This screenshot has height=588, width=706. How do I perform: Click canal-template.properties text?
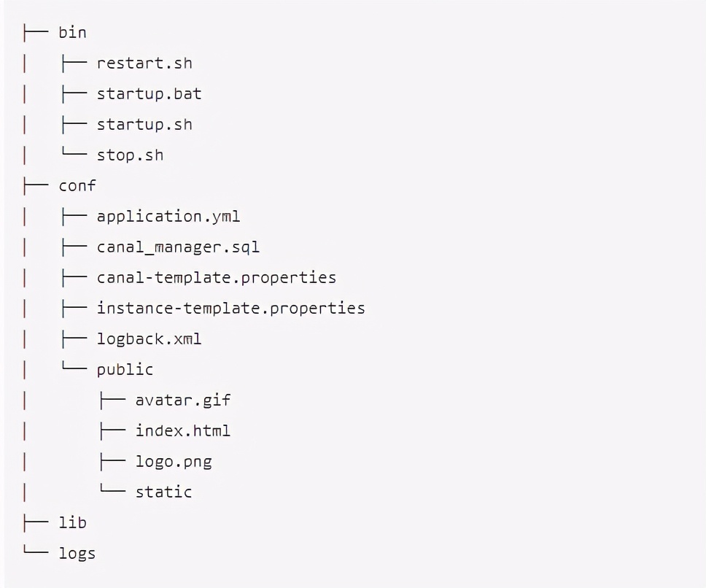217,278
